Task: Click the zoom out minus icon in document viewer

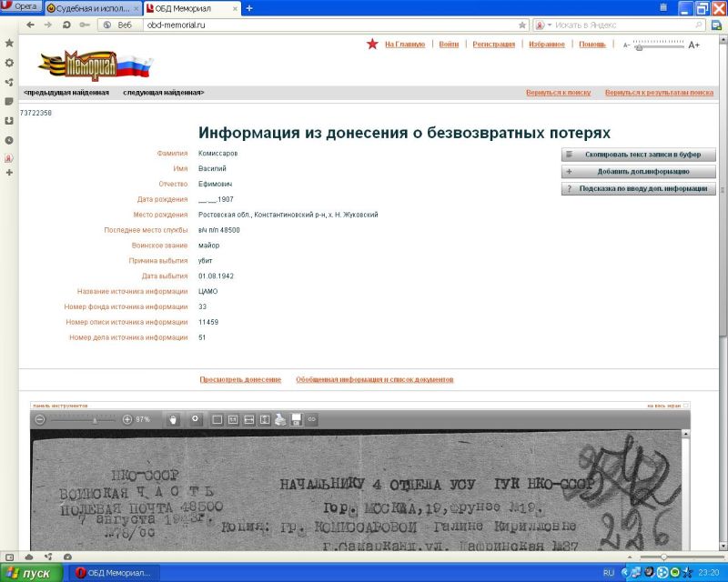Action: click(39, 419)
